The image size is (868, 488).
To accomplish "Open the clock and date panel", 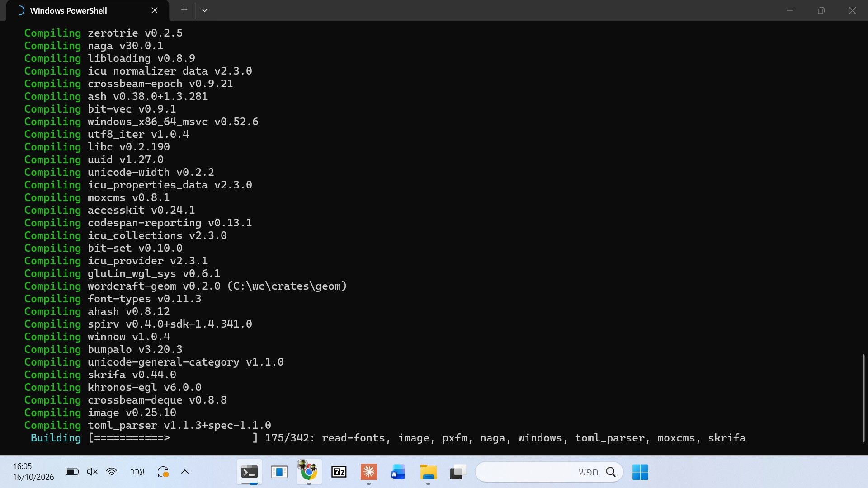I will pos(33,472).
